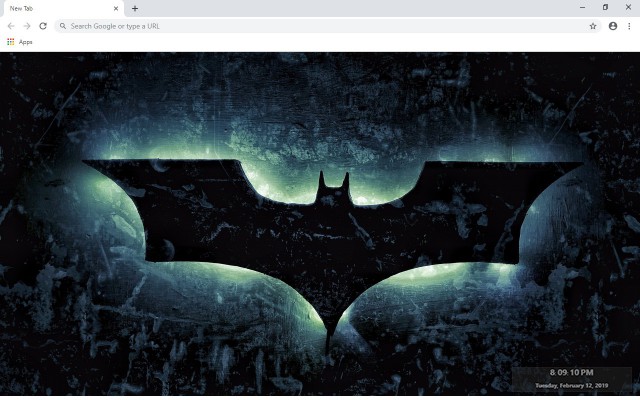The width and height of the screenshot is (640, 400).
Task: Click the Tuesday, February 12, 2019 date text
Action: (x=571, y=385)
